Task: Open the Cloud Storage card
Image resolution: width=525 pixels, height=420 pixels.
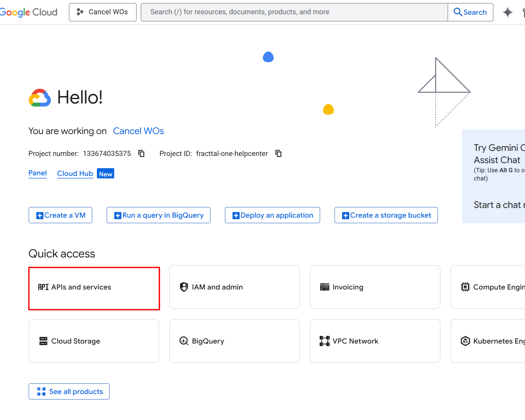Action: 94,341
